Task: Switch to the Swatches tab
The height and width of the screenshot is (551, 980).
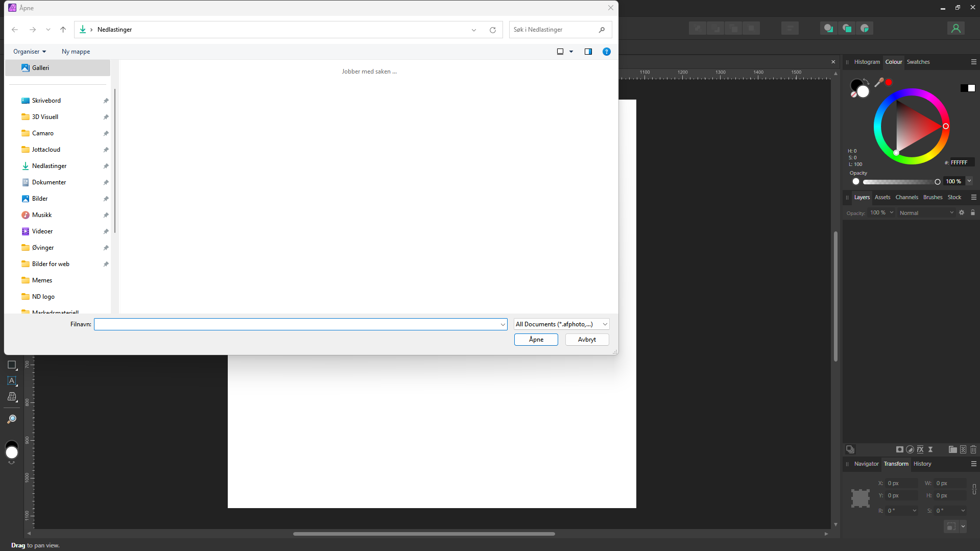Action: 918,62
